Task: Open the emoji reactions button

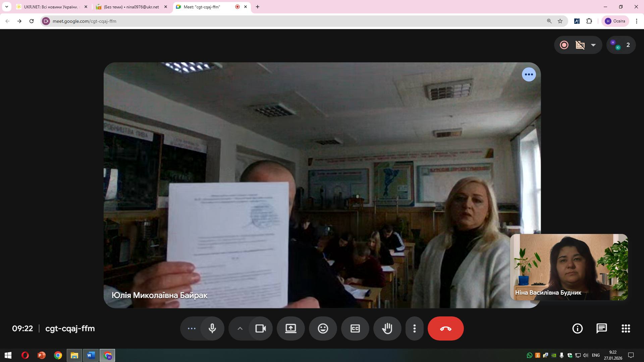Action: 323,328
